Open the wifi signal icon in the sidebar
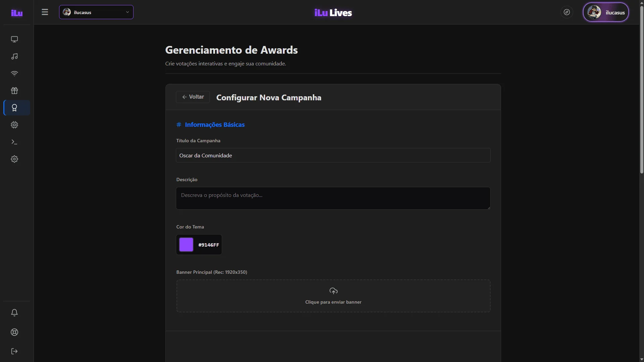This screenshot has height=362, width=644. [14, 73]
